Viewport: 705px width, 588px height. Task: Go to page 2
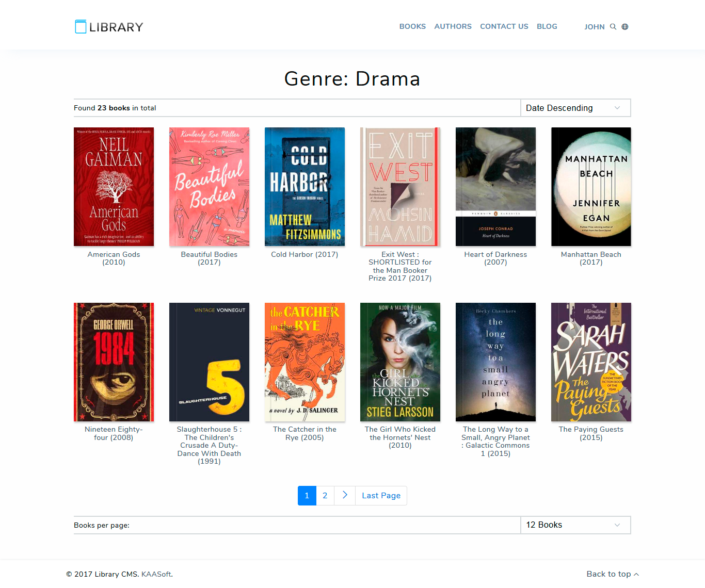point(325,495)
